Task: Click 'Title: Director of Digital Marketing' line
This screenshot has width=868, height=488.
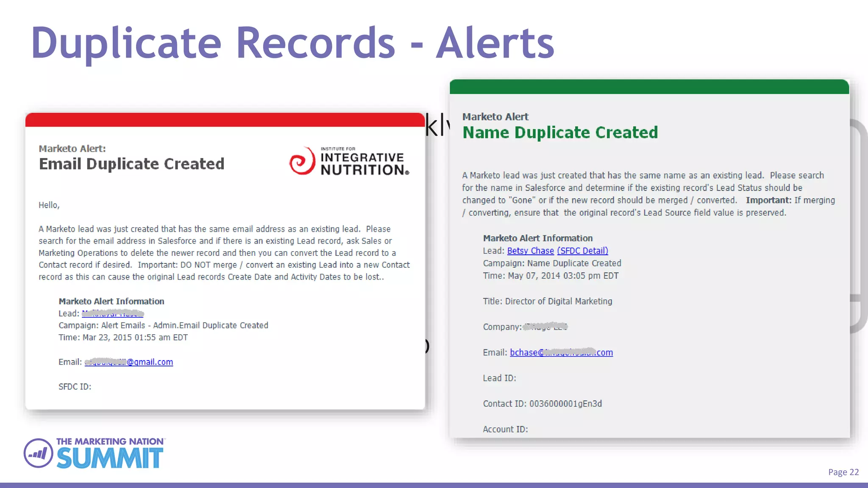Action: (548, 301)
